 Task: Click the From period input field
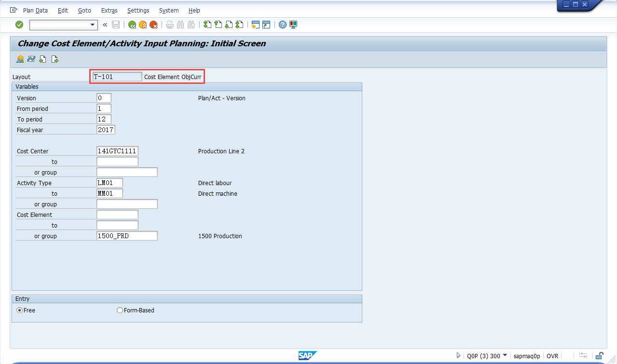click(x=104, y=108)
